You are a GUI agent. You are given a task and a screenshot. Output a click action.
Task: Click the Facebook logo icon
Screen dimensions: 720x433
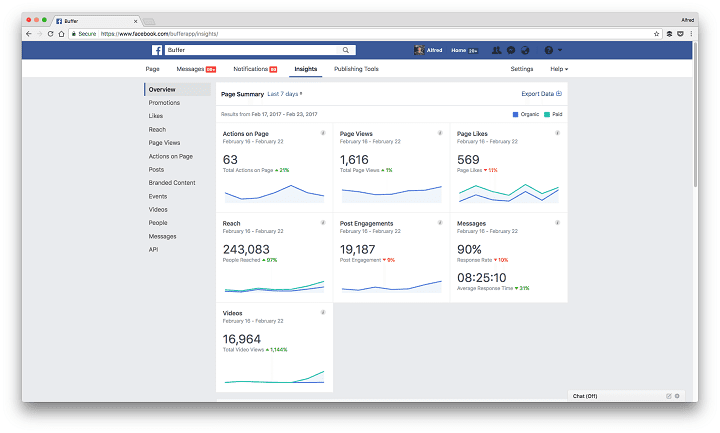tap(157, 50)
